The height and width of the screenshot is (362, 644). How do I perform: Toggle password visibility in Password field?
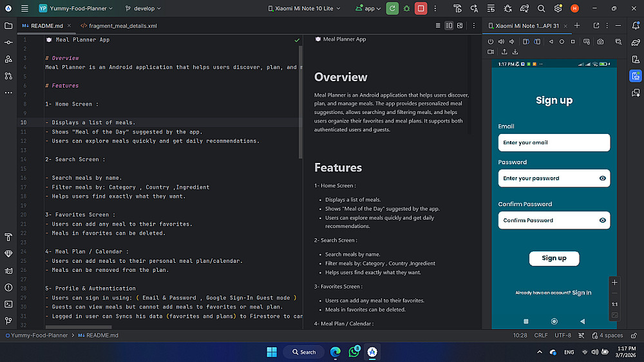click(602, 178)
